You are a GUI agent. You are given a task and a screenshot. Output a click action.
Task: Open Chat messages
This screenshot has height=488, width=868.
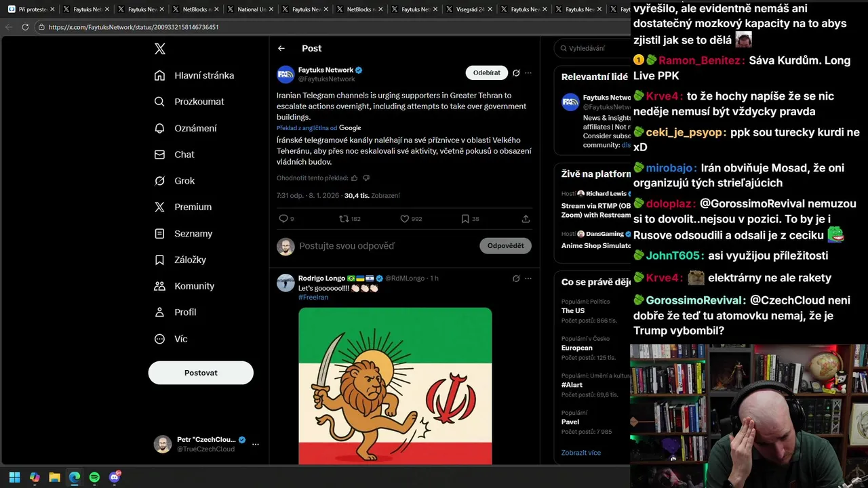174,155
